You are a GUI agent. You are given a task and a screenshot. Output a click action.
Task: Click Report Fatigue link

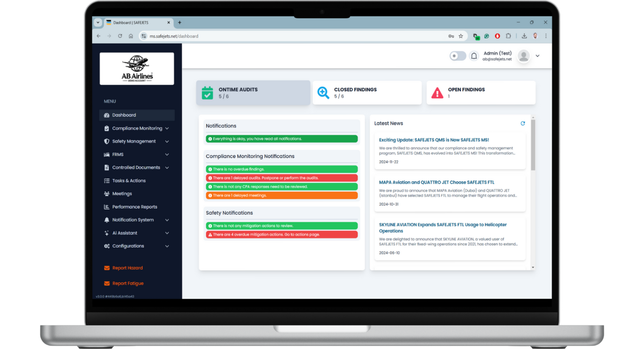point(128,283)
